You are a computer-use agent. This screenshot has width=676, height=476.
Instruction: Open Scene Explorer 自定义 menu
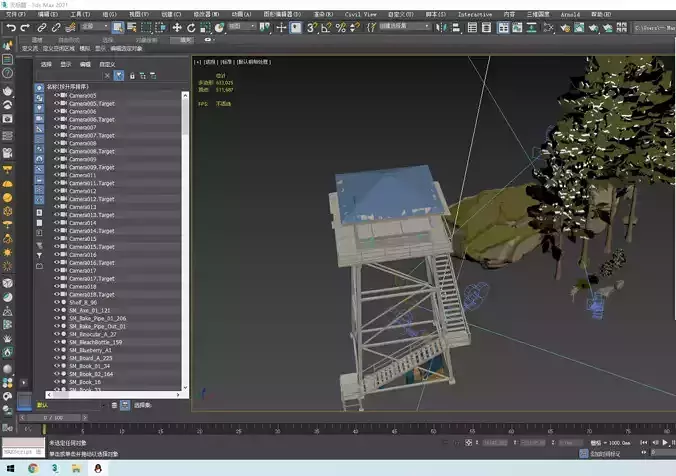(x=107, y=64)
